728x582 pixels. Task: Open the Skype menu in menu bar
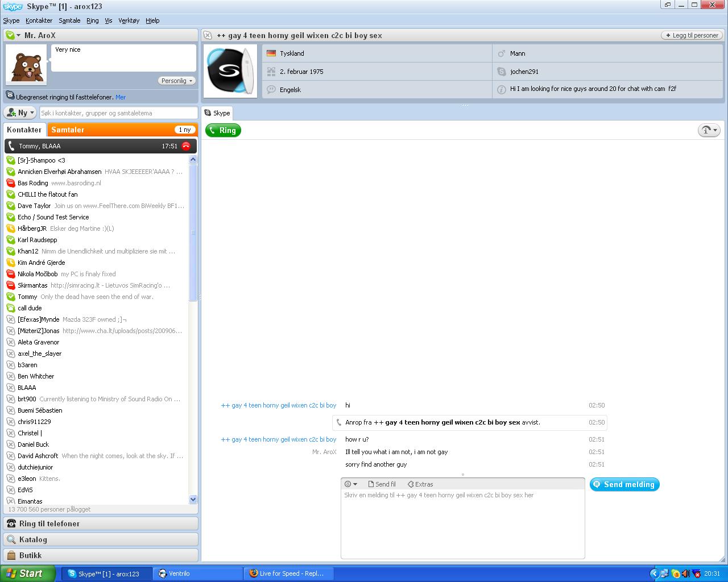click(x=11, y=20)
